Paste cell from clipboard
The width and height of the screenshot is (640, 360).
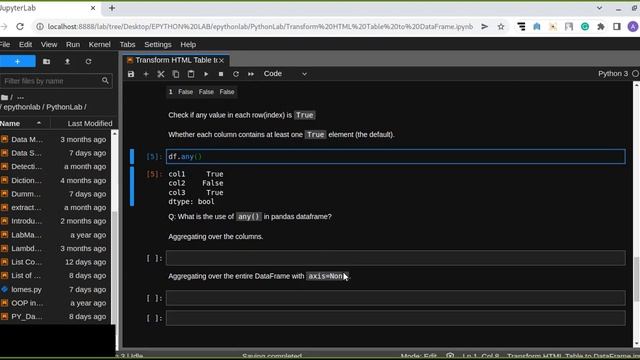(x=191, y=74)
